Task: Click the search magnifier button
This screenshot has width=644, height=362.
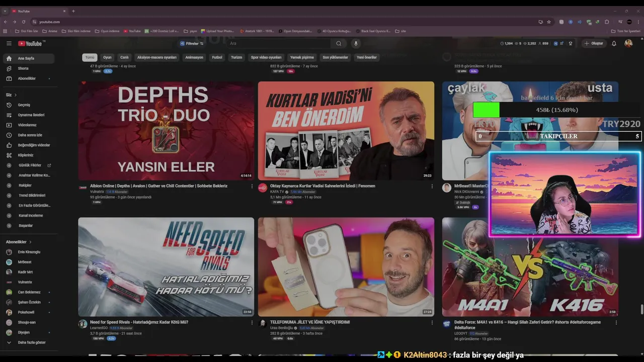Action: pyautogui.click(x=339, y=44)
